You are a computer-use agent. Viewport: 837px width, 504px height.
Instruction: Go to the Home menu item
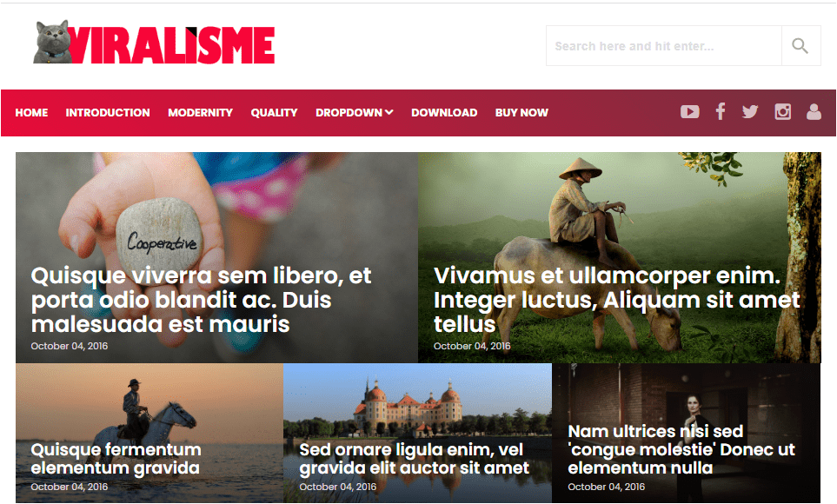31,113
